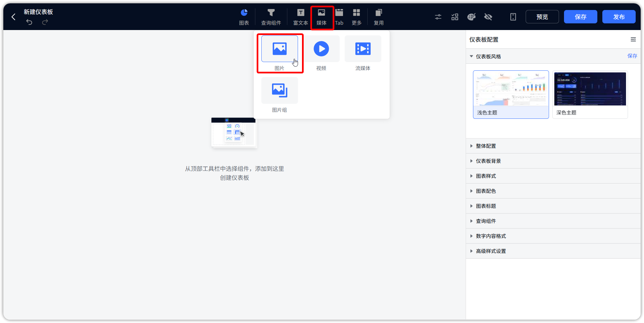Expand the 高级样式设置 section
644x323 pixels.
coord(553,251)
